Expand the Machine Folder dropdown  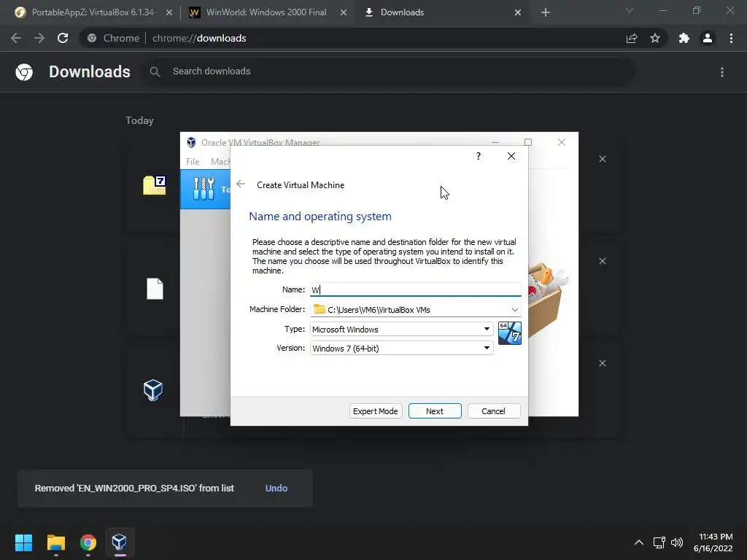click(514, 309)
